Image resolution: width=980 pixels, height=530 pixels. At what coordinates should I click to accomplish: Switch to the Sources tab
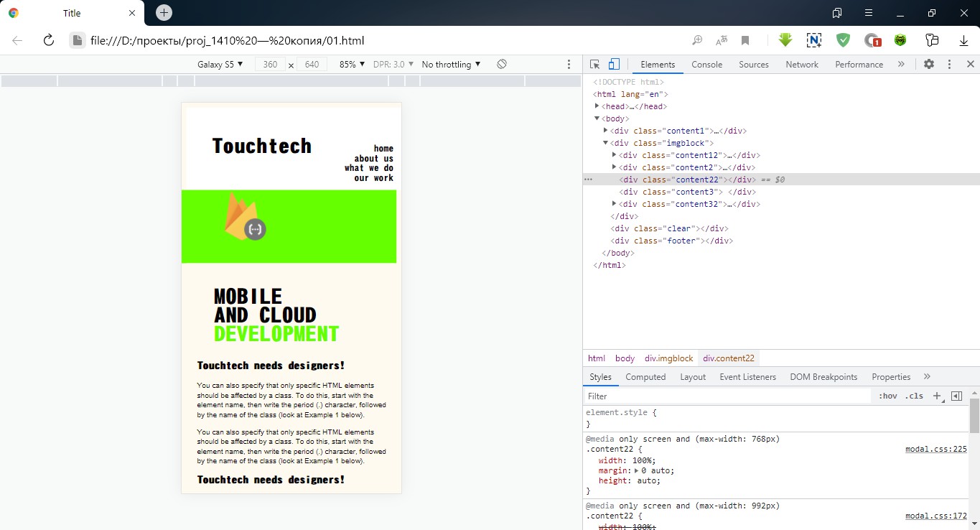(x=754, y=64)
